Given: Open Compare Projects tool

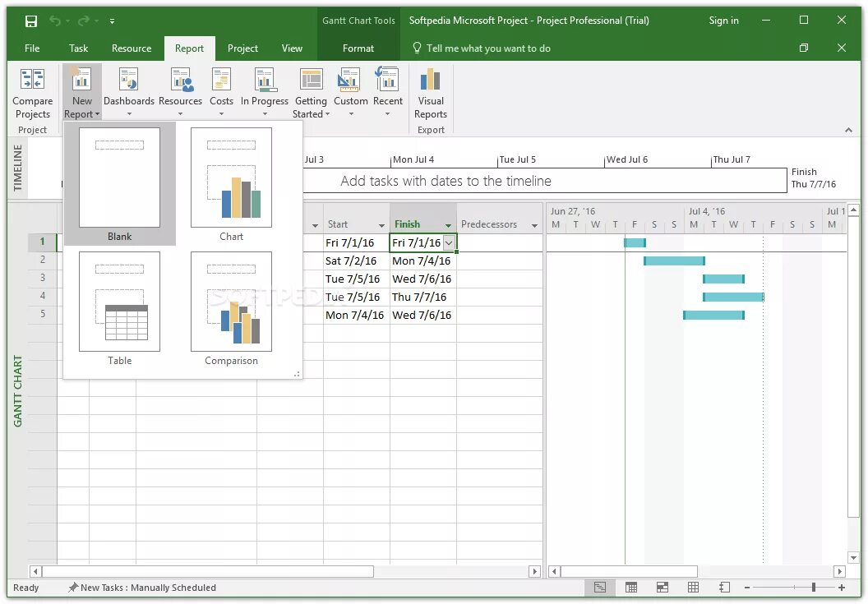Looking at the screenshot, I should coord(33,93).
